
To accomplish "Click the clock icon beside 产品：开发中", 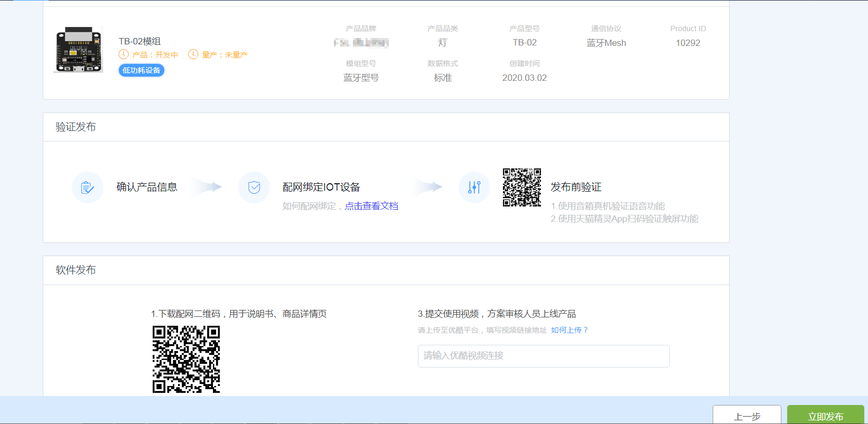I will pos(124,54).
